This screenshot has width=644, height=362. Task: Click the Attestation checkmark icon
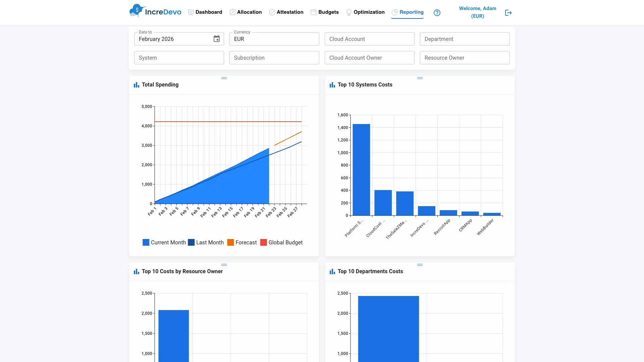272,12
